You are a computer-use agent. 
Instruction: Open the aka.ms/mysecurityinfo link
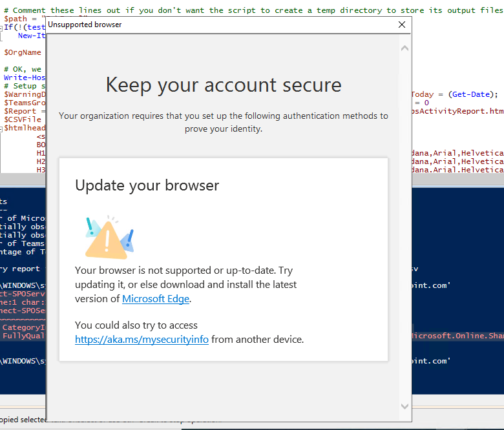coord(142,340)
